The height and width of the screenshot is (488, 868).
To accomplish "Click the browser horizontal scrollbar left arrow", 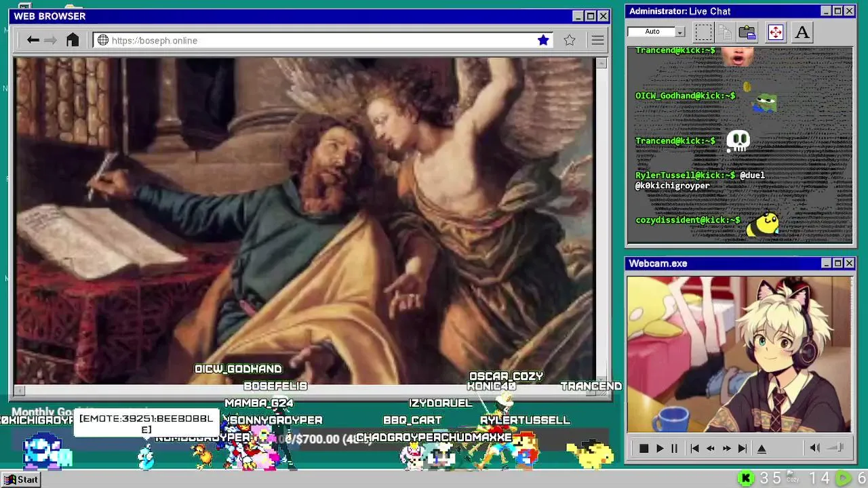I will (x=20, y=390).
